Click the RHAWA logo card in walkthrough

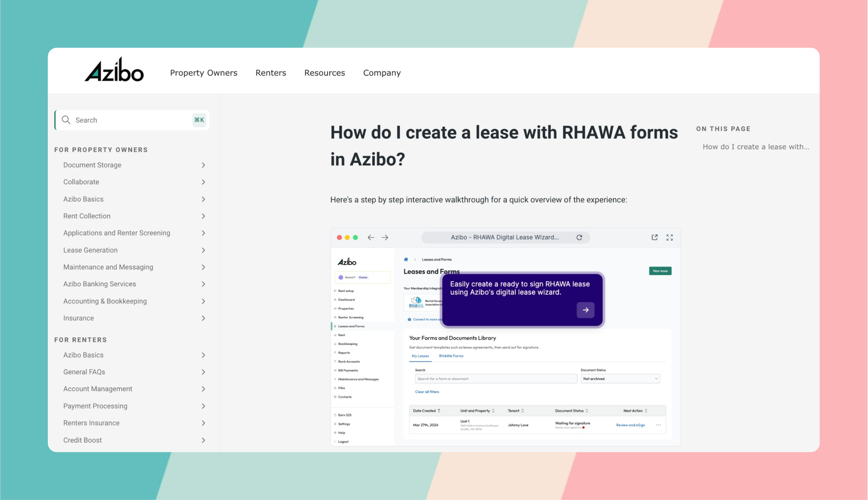click(x=423, y=302)
